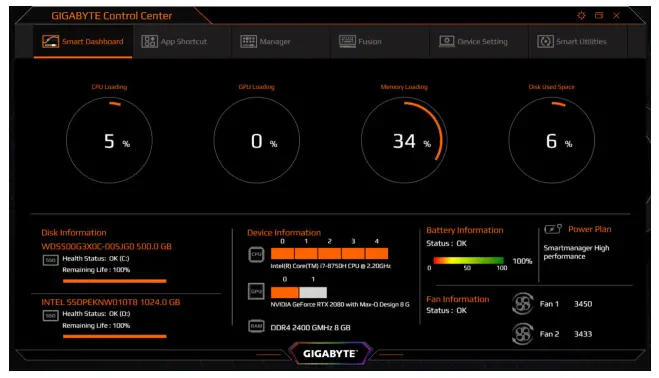Click the Memory Loading 34% gauge
The height and width of the screenshot is (378, 659).
point(404,140)
